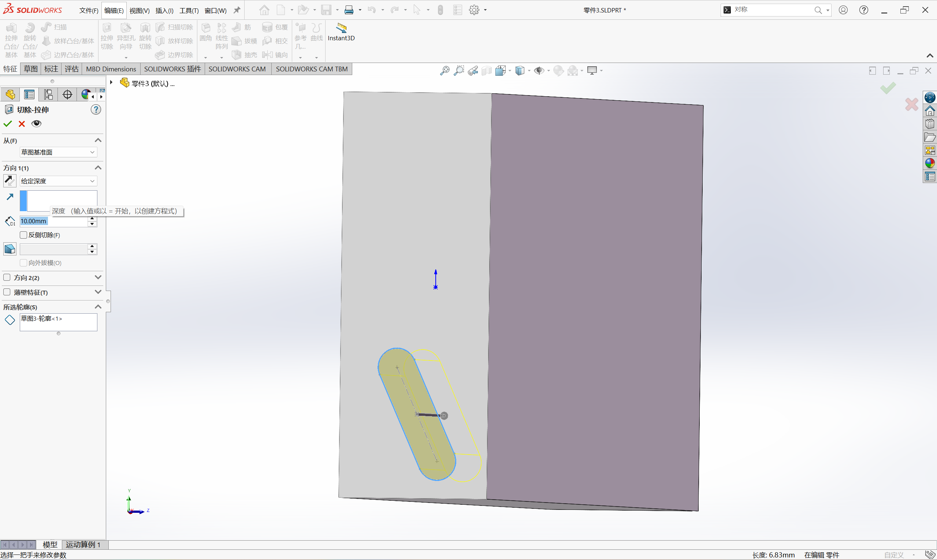Open the 草图基准面 start condition dropdown
Viewport: 937px width, 560px height.
tap(58, 152)
